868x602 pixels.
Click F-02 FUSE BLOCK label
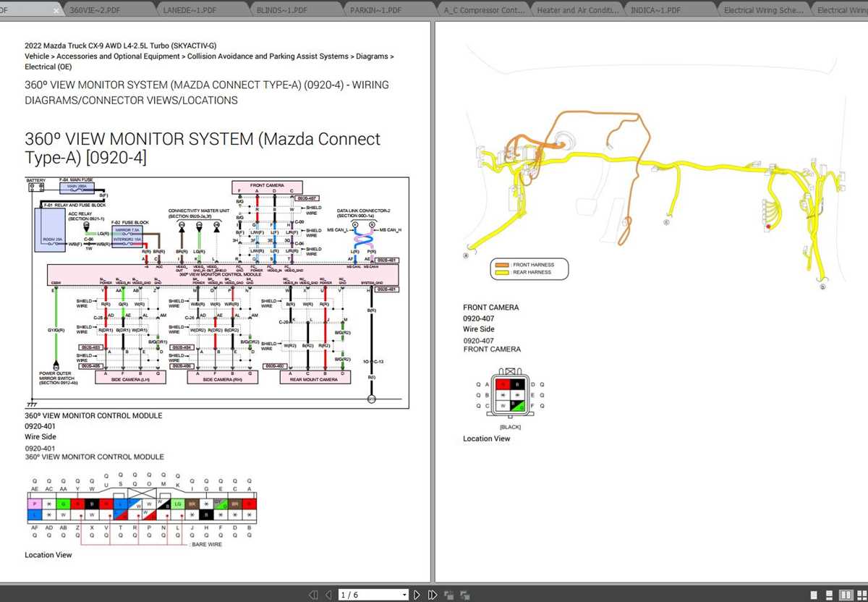(x=130, y=222)
